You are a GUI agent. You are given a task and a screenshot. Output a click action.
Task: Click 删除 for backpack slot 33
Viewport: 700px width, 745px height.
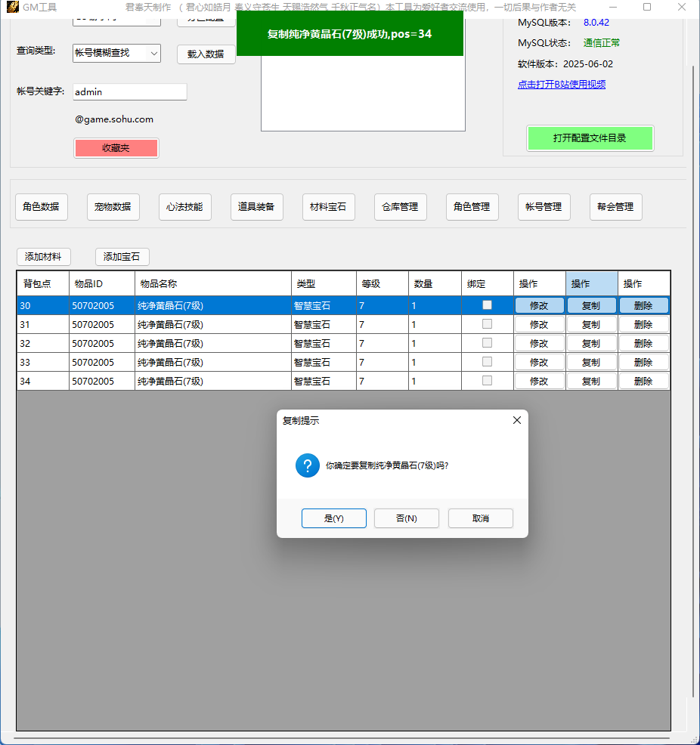click(643, 362)
